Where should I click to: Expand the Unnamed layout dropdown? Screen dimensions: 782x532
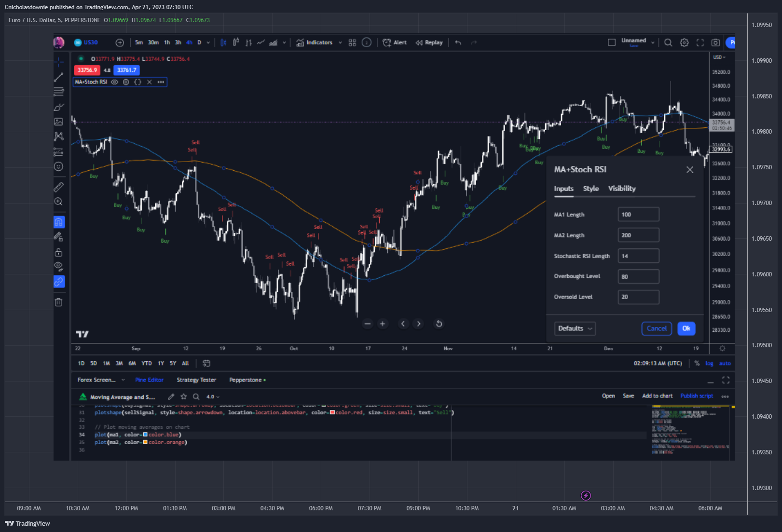click(653, 42)
